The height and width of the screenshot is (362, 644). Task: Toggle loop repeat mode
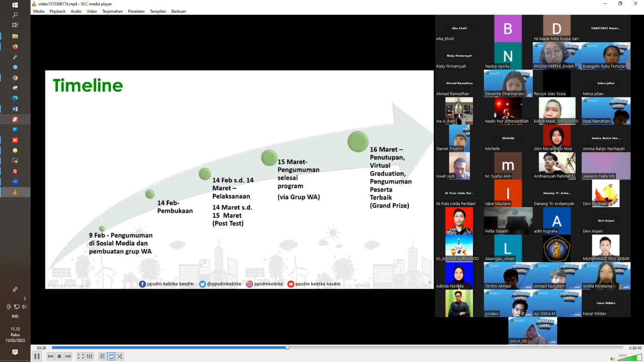111,356
